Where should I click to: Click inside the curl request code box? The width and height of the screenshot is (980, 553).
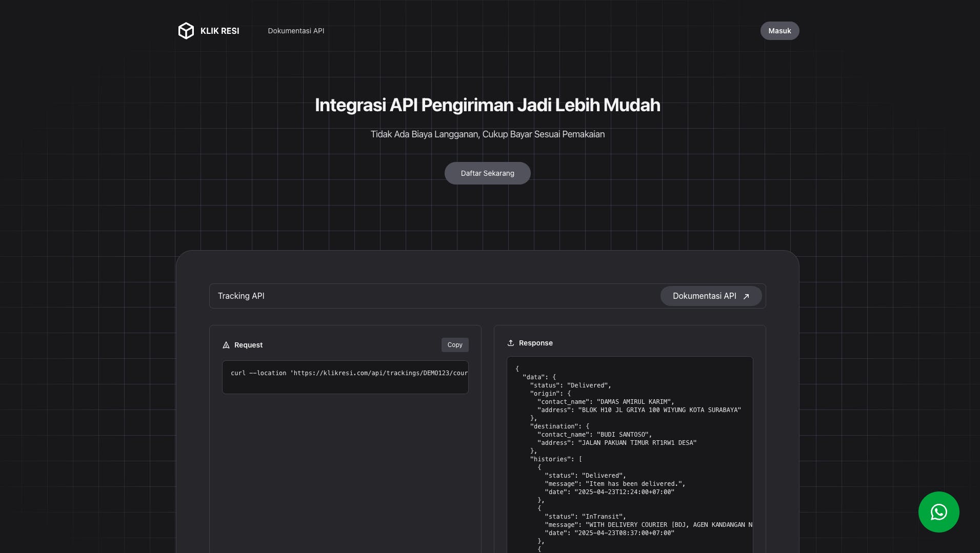(345, 377)
